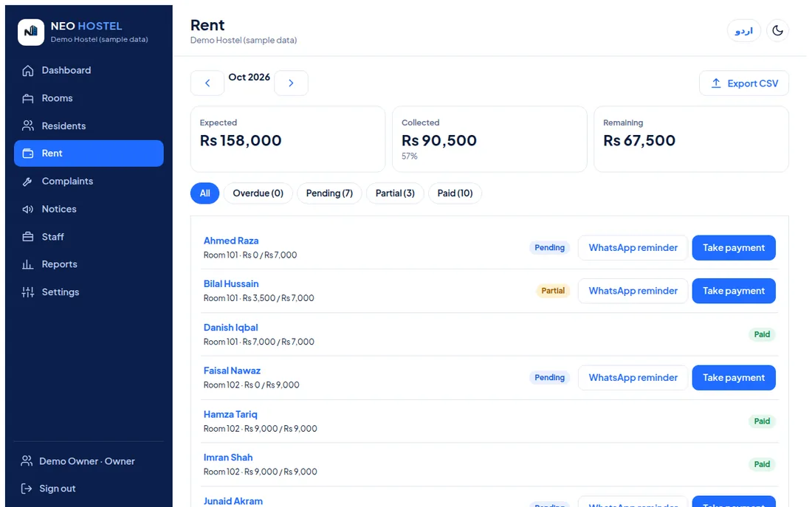This screenshot has width=812, height=507.
Task: Filter by Overdue (0)
Action: click(258, 193)
